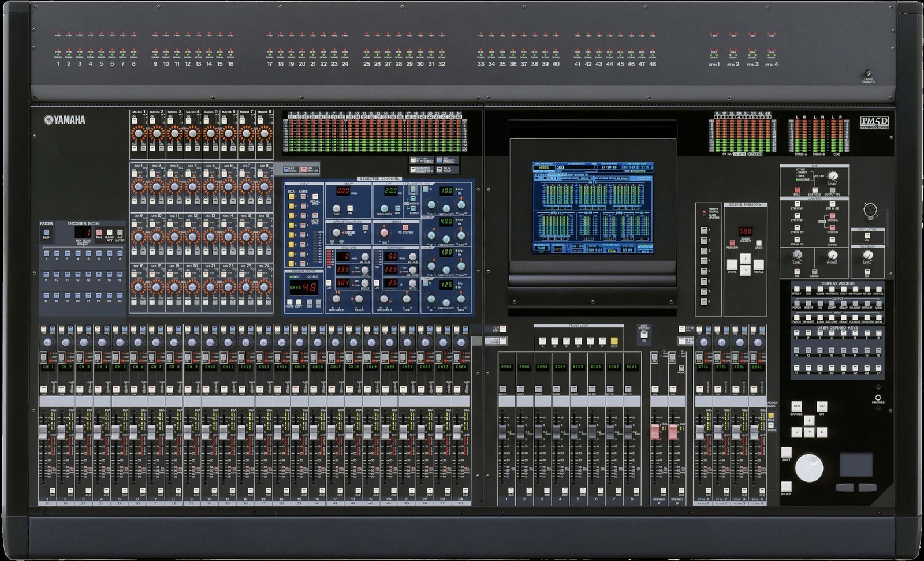Click the talkback XLR microphone jack
Viewport: 924px width, 561px height.
tap(870, 211)
